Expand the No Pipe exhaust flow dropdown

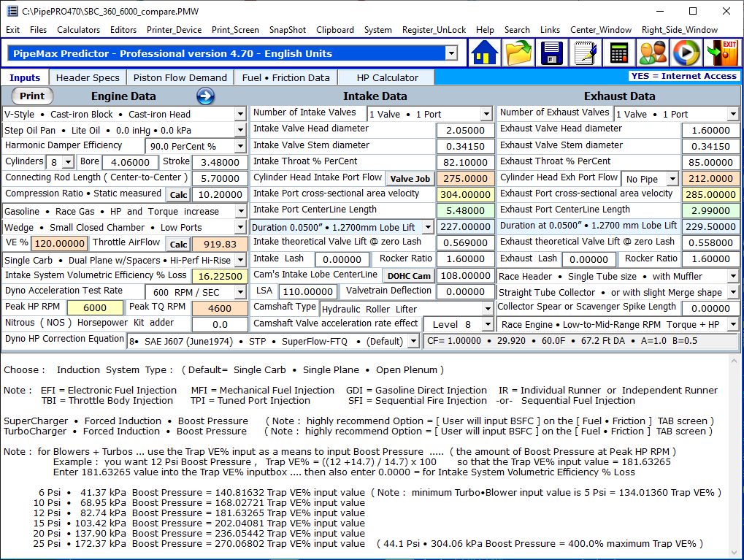click(672, 179)
